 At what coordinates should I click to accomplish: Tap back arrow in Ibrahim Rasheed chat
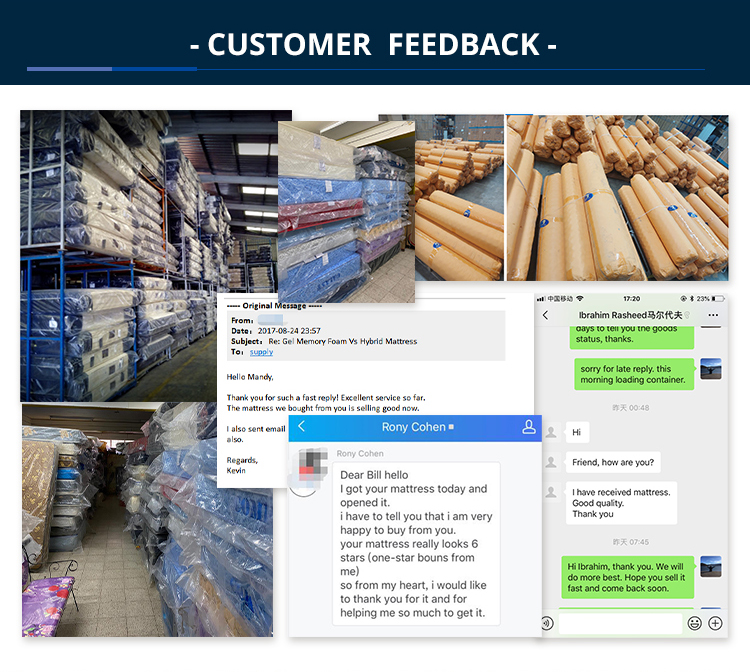point(546,315)
